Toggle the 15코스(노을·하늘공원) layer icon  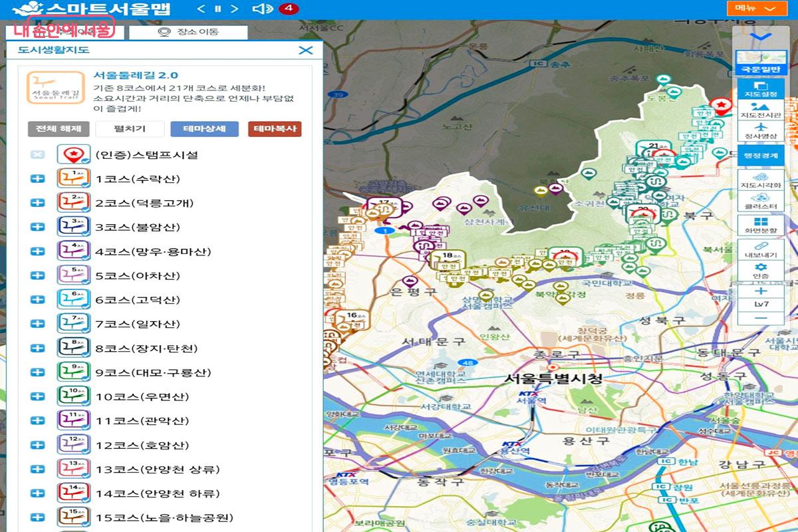[73, 518]
